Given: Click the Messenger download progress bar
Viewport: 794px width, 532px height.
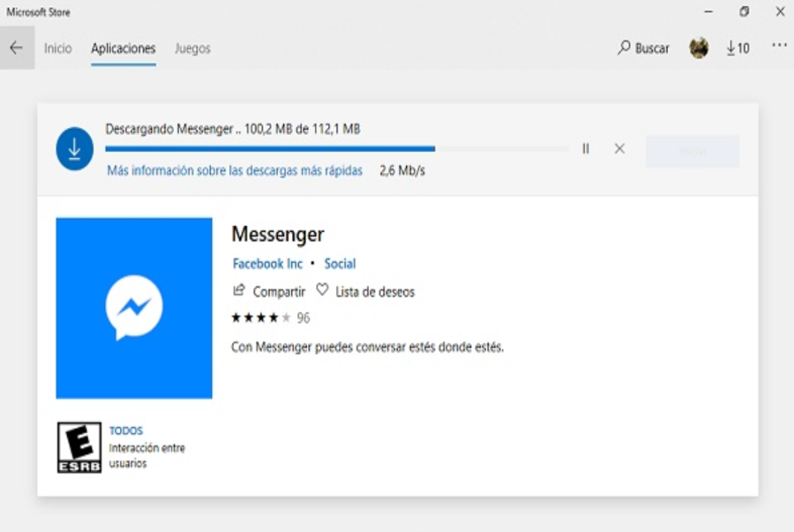Looking at the screenshot, I should click(337, 149).
